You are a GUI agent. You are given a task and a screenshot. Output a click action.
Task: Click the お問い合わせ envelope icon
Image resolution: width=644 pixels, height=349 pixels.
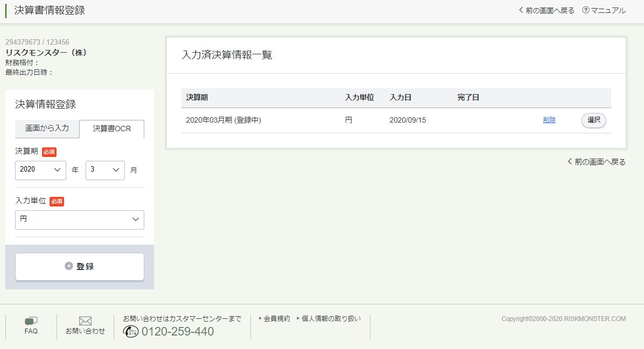pos(85,320)
